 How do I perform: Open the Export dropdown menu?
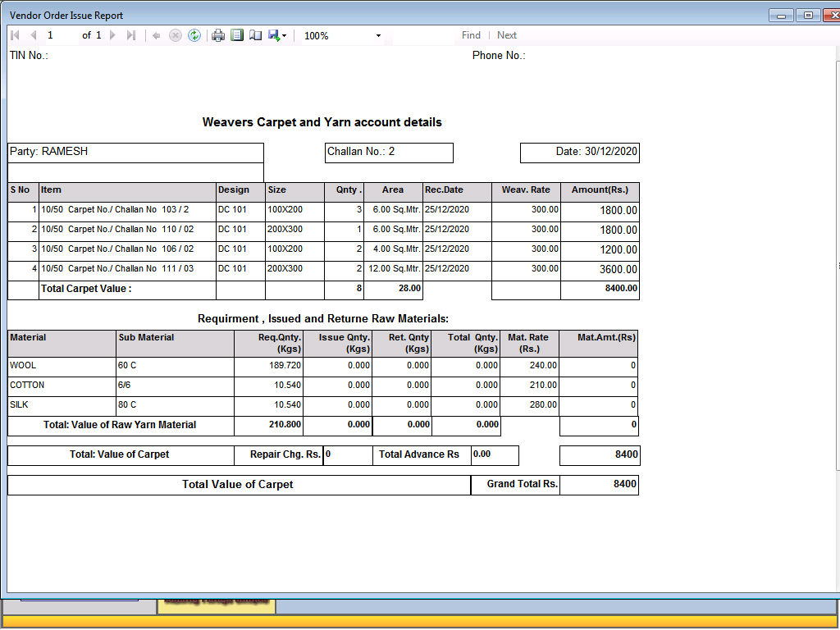point(277,35)
